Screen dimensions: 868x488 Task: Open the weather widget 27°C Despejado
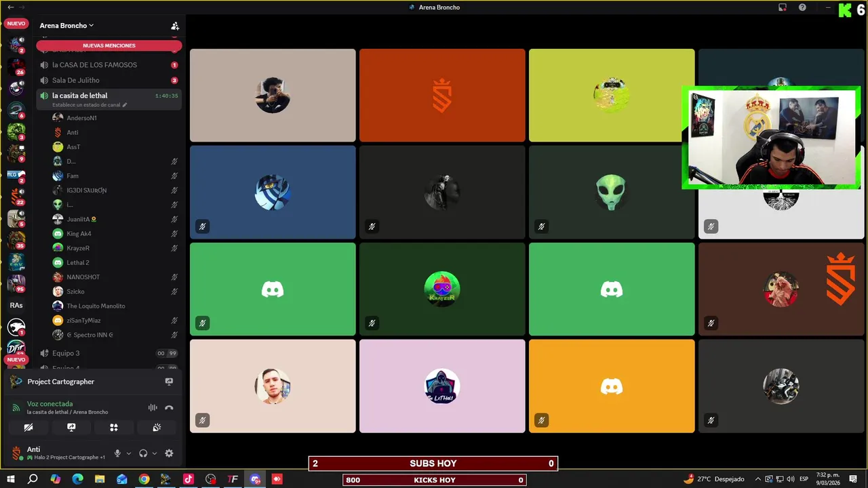click(713, 479)
